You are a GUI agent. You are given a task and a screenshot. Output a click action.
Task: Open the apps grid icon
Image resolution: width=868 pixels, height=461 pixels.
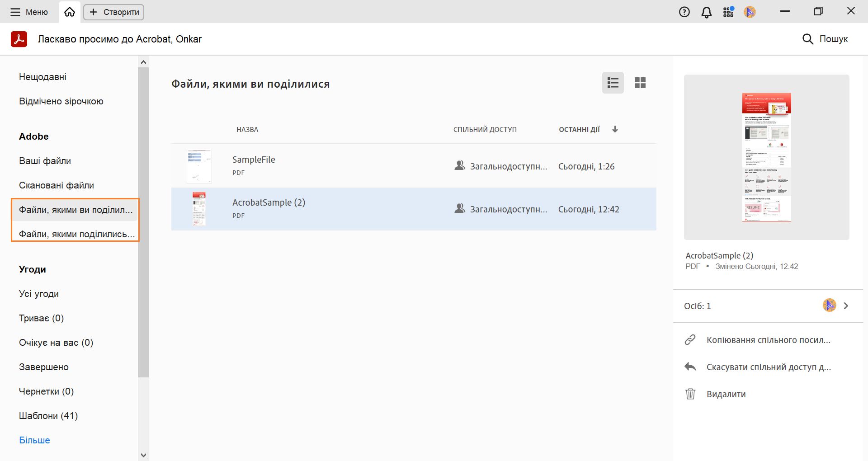[x=728, y=12]
